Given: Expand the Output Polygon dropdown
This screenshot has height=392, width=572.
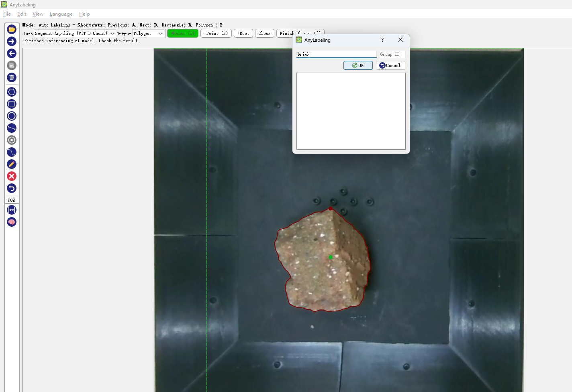Looking at the screenshot, I should click(x=148, y=33).
